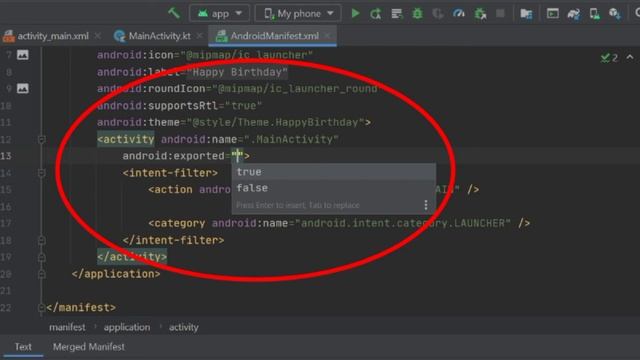Viewport: 640px width, 360px height.
Task: Open the three-dot menu in completion popup
Action: point(426,205)
